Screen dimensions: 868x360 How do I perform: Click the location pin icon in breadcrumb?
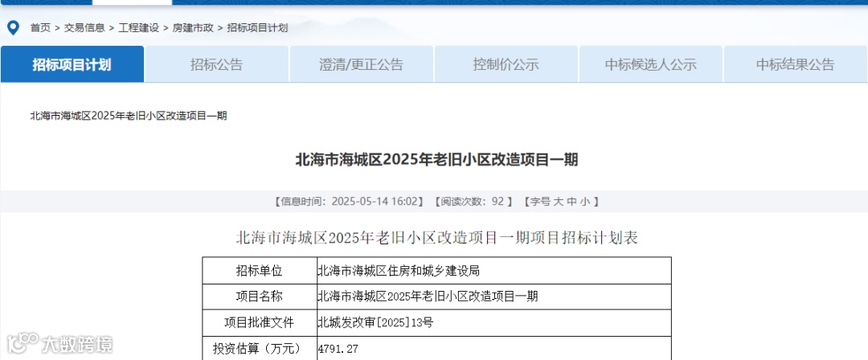(14, 27)
